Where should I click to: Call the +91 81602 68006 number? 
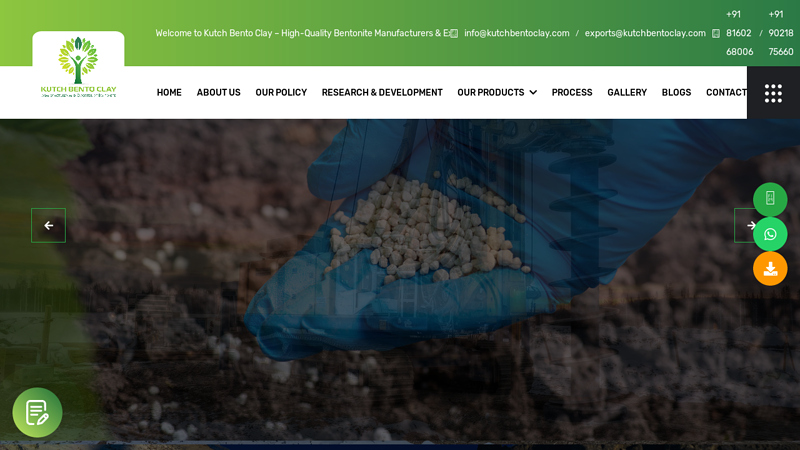pyautogui.click(x=739, y=33)
